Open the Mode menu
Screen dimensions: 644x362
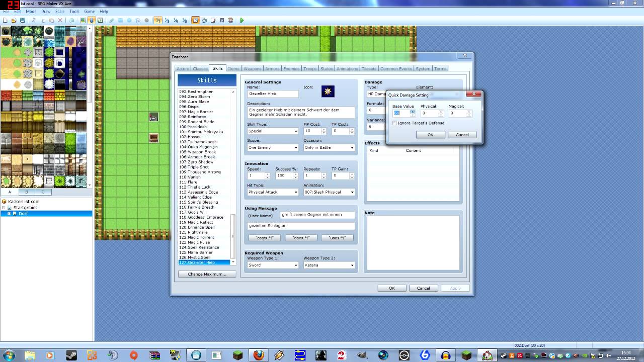31,11
